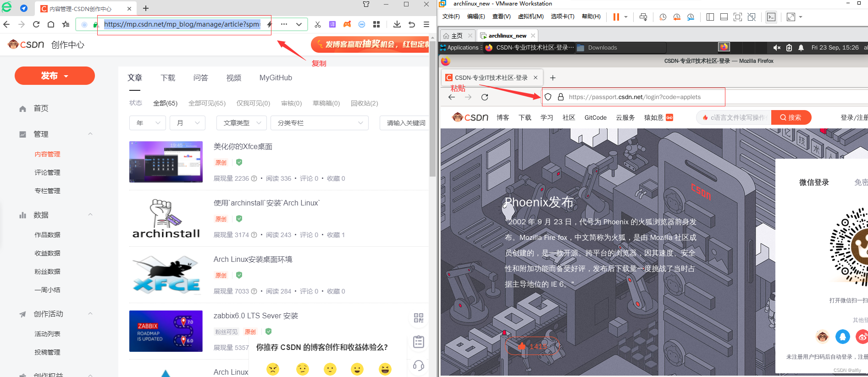
Task: Open the 360 browser hamburger menu
Action: tap(426, 24)
